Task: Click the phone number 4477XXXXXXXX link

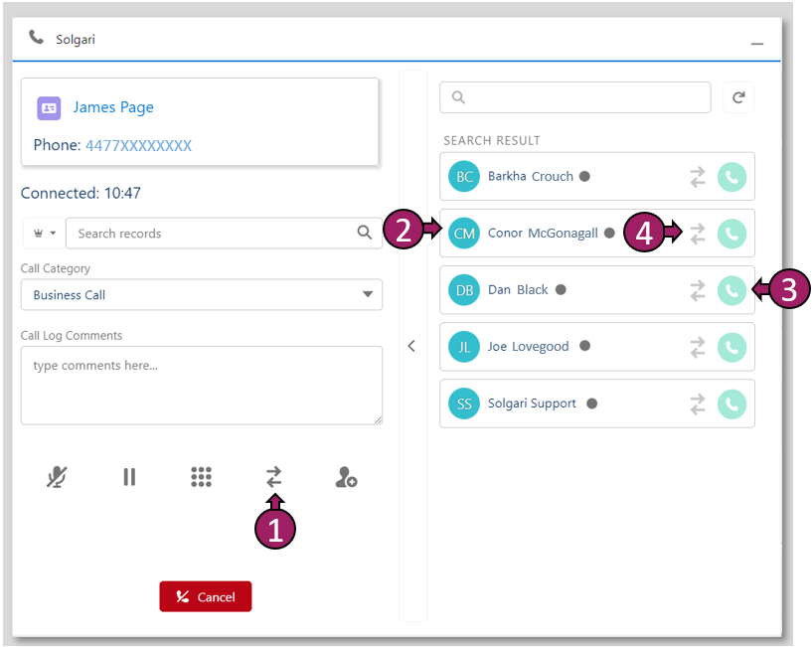Action: point(138,146)
